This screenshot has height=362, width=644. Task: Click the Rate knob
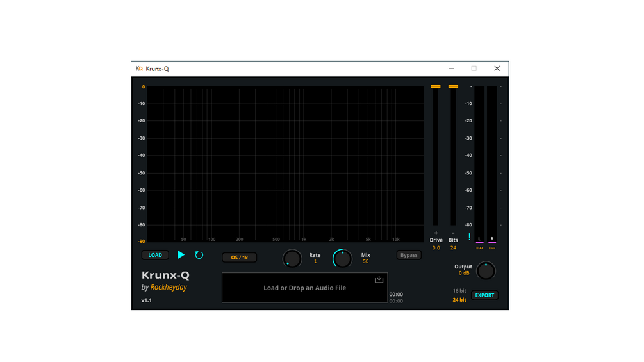[292, 259]
